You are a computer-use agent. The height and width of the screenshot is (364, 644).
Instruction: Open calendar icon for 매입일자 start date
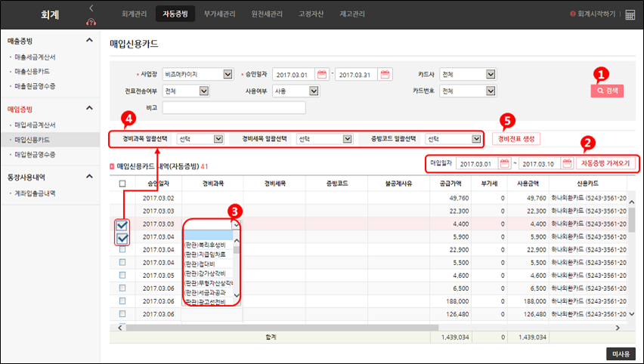(x=505, y=163)
